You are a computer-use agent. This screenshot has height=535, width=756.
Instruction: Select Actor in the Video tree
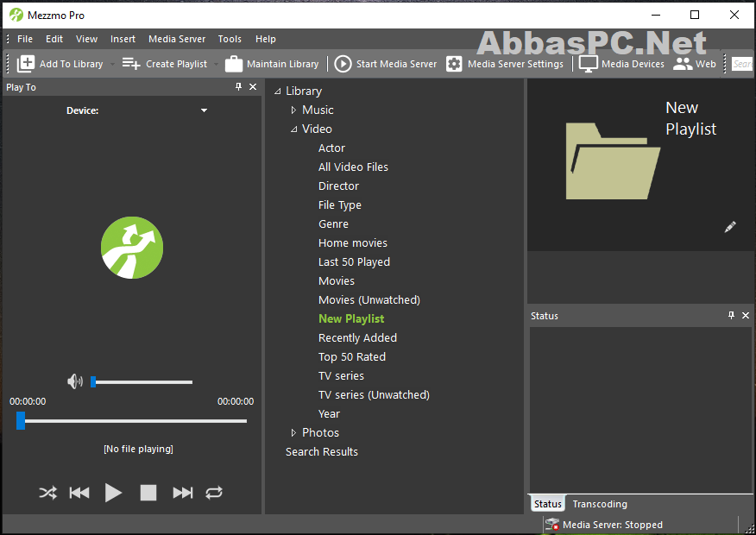click(x=331, y=148)
